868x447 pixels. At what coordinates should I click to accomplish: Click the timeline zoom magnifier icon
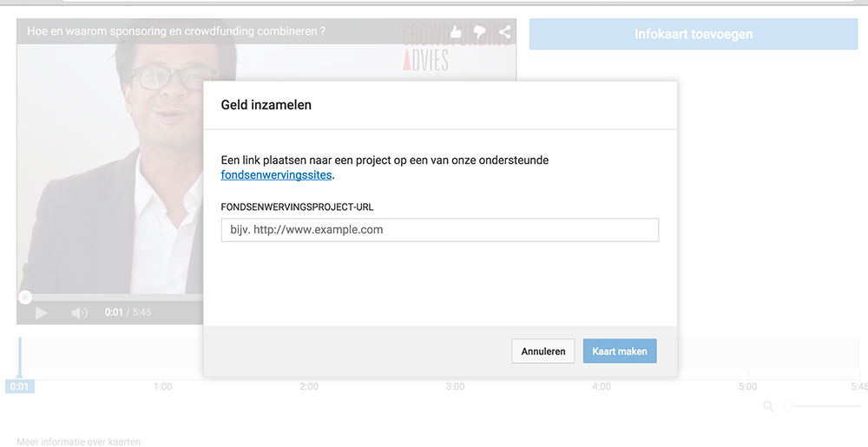[x=768, y=406]
